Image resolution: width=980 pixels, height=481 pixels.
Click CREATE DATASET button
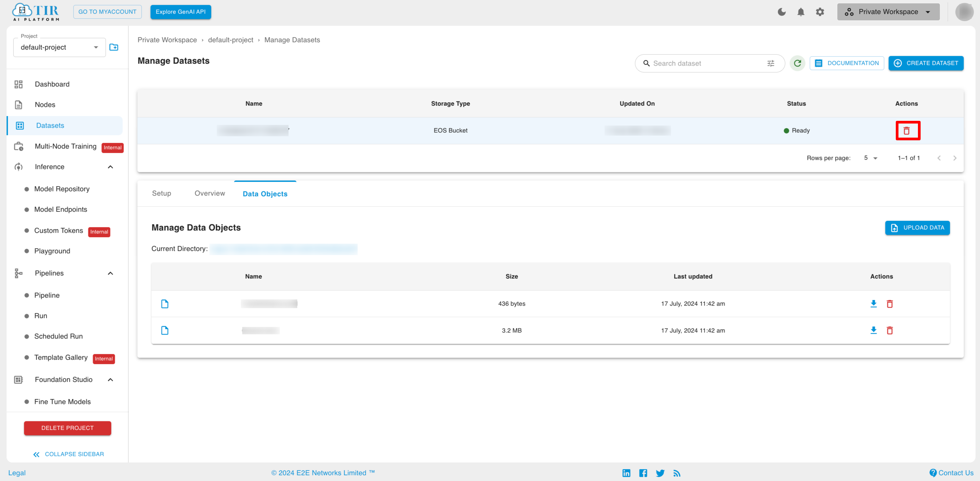[926, 63]
